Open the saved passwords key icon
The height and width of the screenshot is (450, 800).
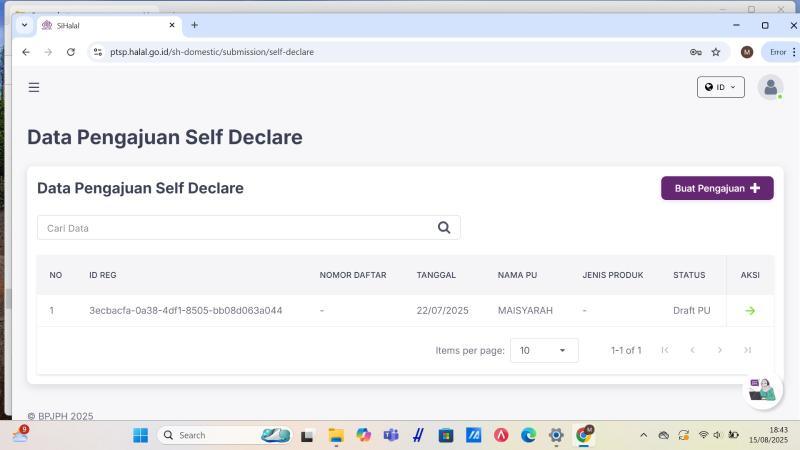click(x=695, y=52)
